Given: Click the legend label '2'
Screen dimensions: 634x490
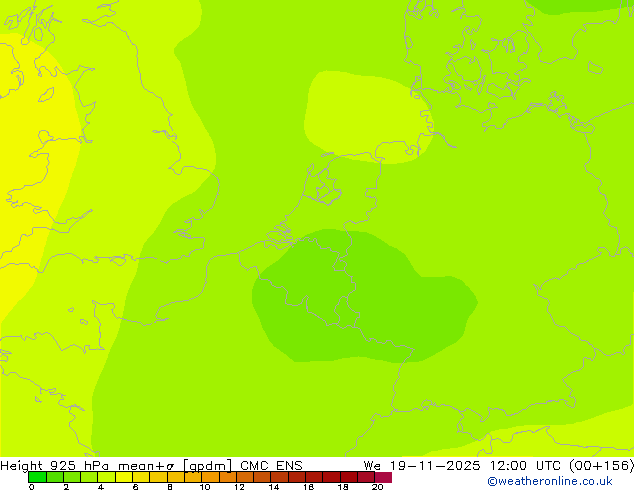Looking at the screenshot, I should tap(66, 487).
